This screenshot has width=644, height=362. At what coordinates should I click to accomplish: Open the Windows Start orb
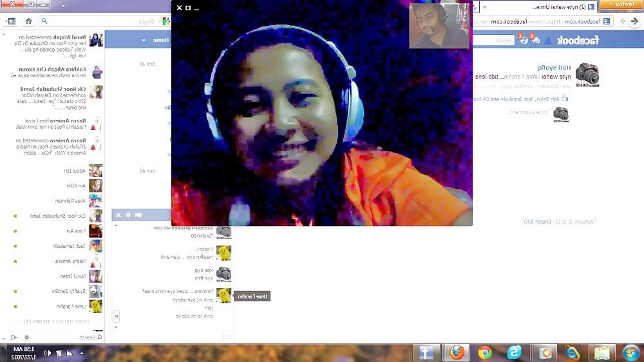click(x=631, y=353)
